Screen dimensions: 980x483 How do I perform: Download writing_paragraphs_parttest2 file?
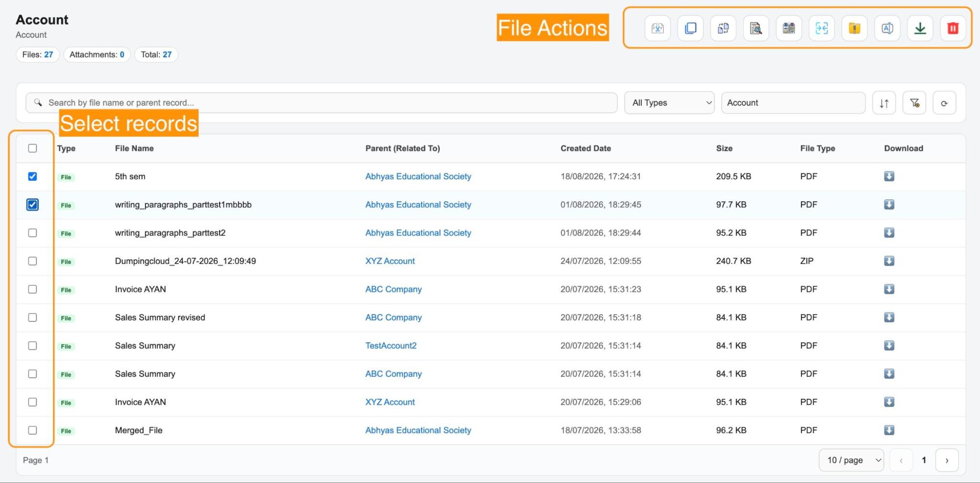pyautogui.click(x=889, y=233)
